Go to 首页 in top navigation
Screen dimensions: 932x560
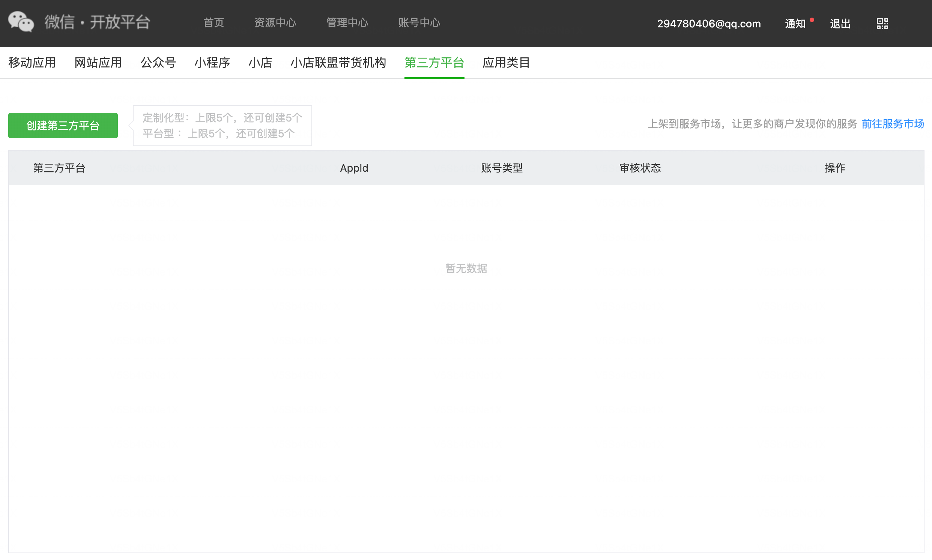coord(214,22)
